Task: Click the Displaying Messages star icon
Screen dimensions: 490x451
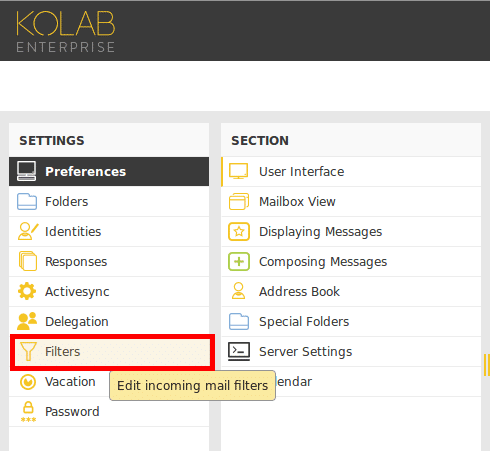Action: pos(239,231)
